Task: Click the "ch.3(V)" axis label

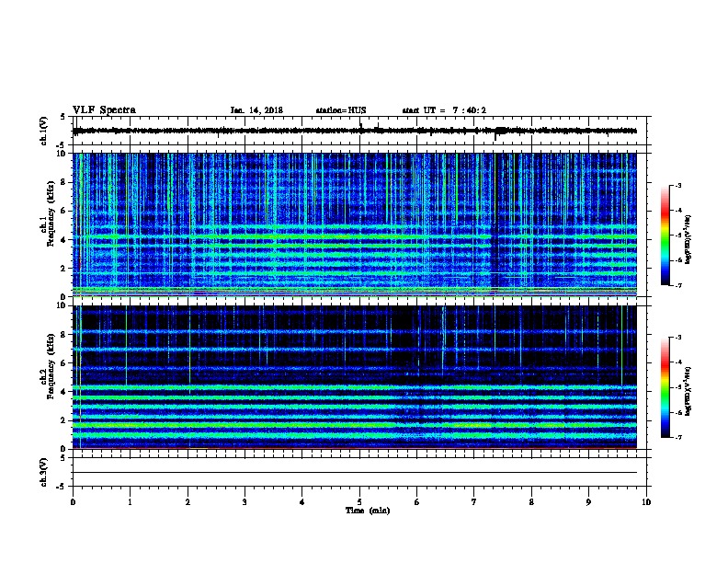Action: [x=43, y=473]
